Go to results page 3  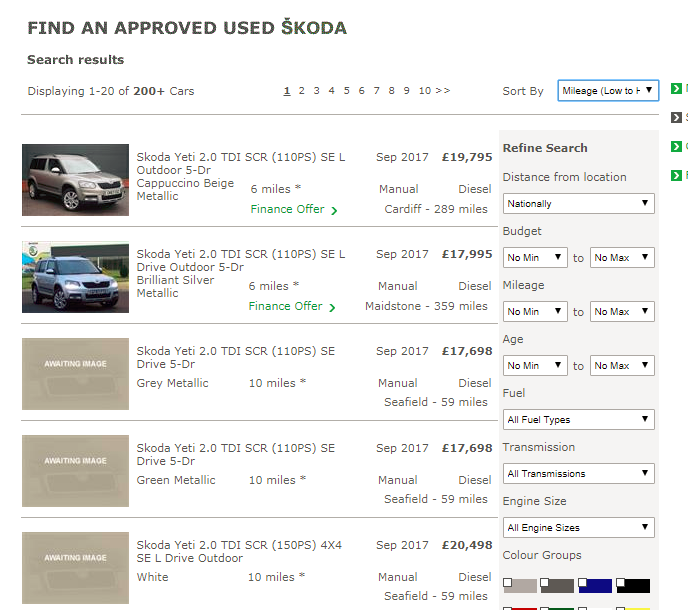tap(316, 90)
